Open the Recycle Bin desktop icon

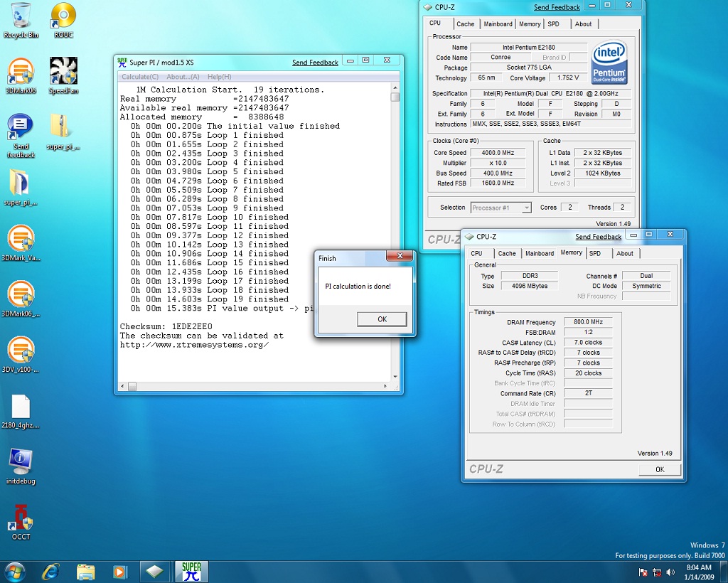pos(21,20)
